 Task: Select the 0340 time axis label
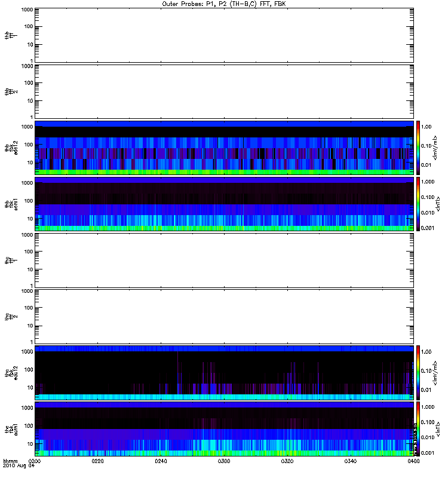[x=351, y=461]
